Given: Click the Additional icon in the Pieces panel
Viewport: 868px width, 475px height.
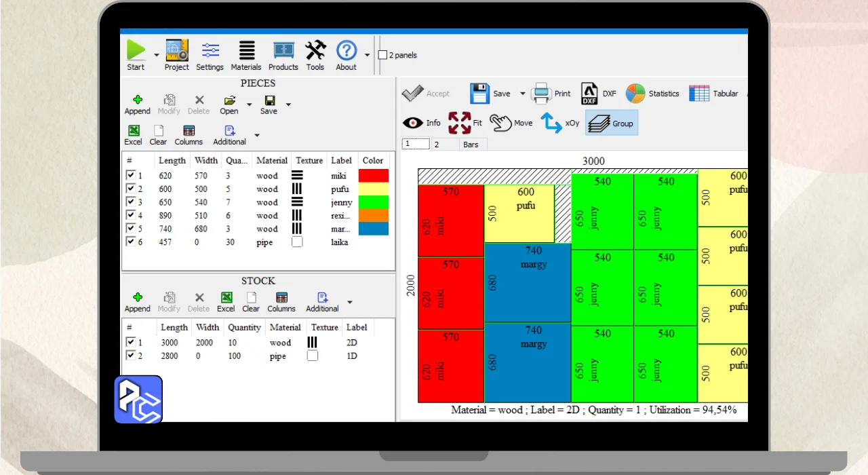Looking at the screenshot, I should click(229, 130).
